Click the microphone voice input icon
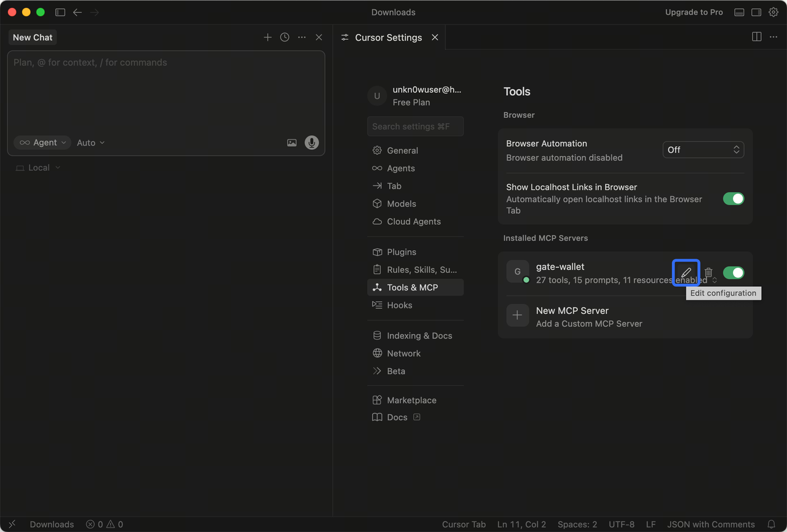Image resolution: width=787 pixels, height=532 pixels. pyautogui.click(x=312, y=143)
